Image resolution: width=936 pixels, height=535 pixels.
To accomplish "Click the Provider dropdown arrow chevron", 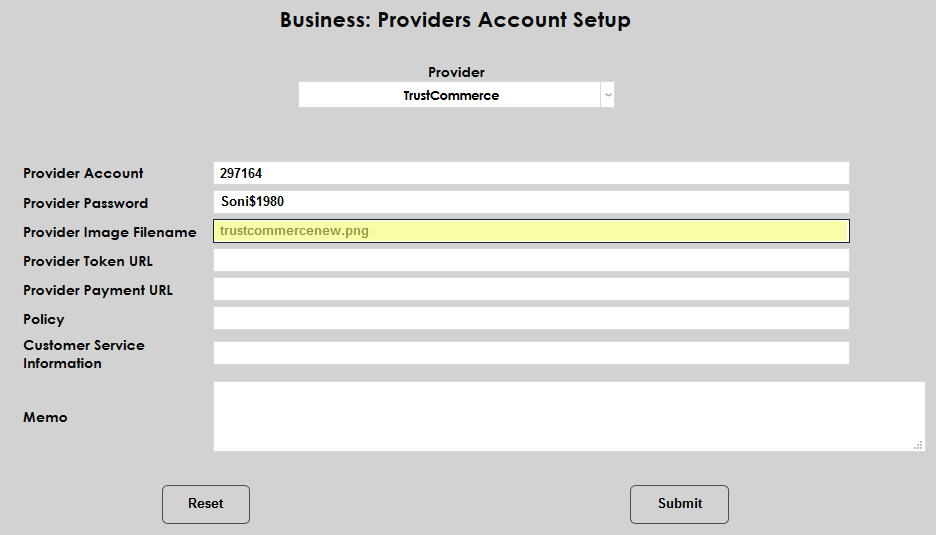I will click(608, 95).
